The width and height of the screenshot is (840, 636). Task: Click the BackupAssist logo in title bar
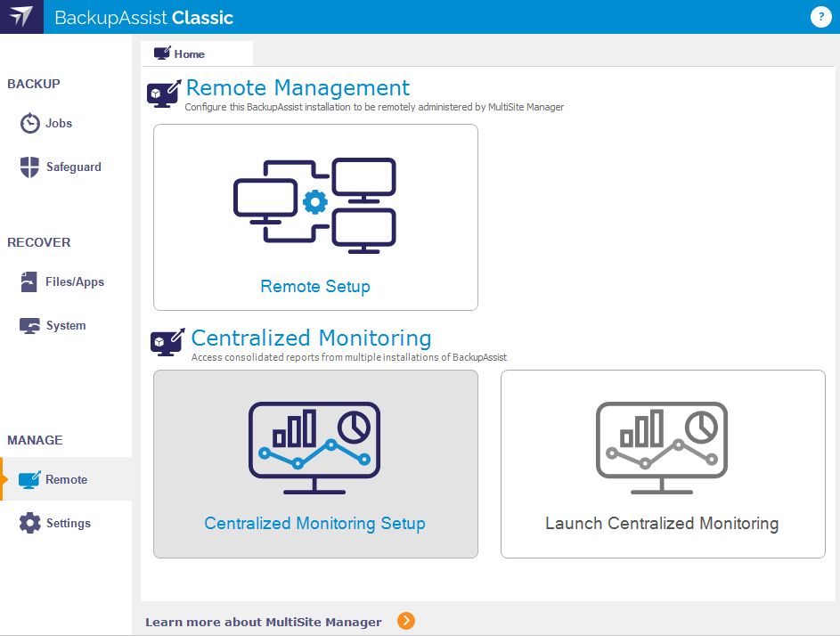(x=21, y=17)
